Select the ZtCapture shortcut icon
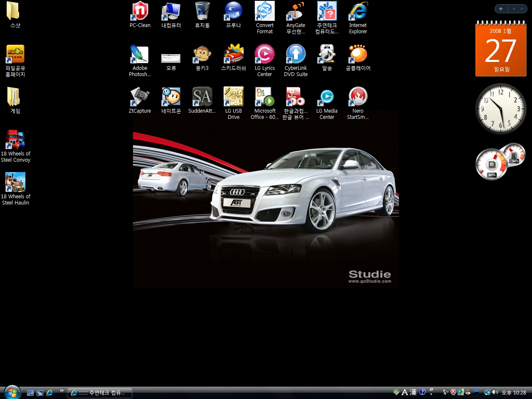Viewport: 532px width, 399px height. tap(140, 101)
